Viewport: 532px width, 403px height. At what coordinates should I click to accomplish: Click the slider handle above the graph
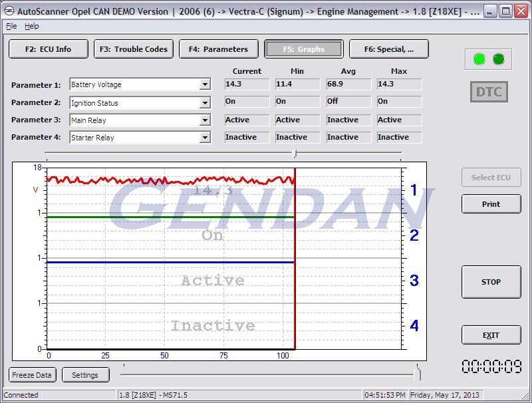(295, 154)
